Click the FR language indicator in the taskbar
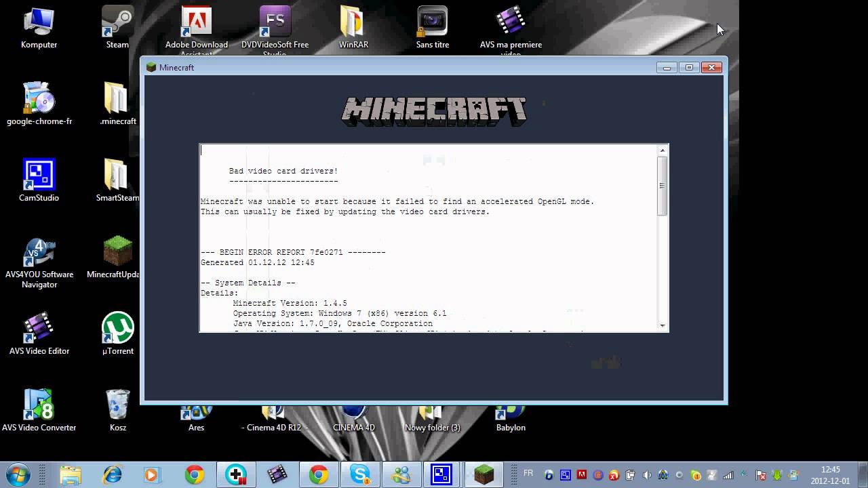The image size is (868, 488). pyautogui.click(x=528, y=473)
